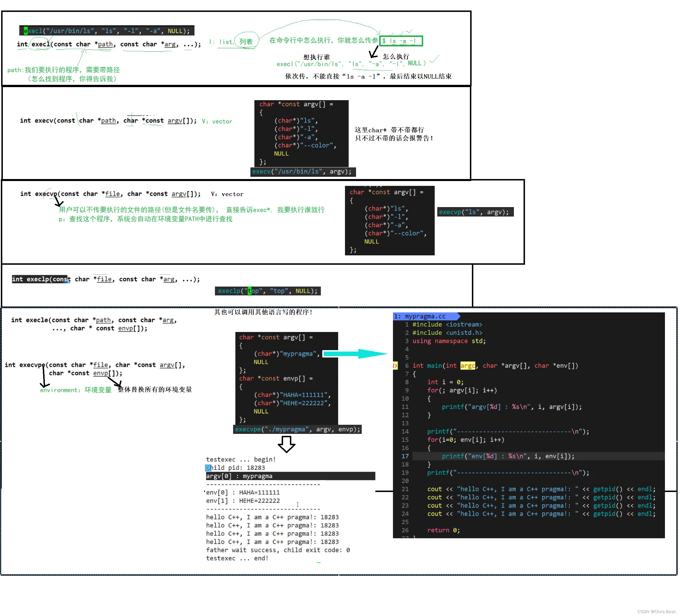Click the 'execv("/usr/bin/ls", argv);' code line
The height and width of the screenshot is (616, 680).
[303, 172]
